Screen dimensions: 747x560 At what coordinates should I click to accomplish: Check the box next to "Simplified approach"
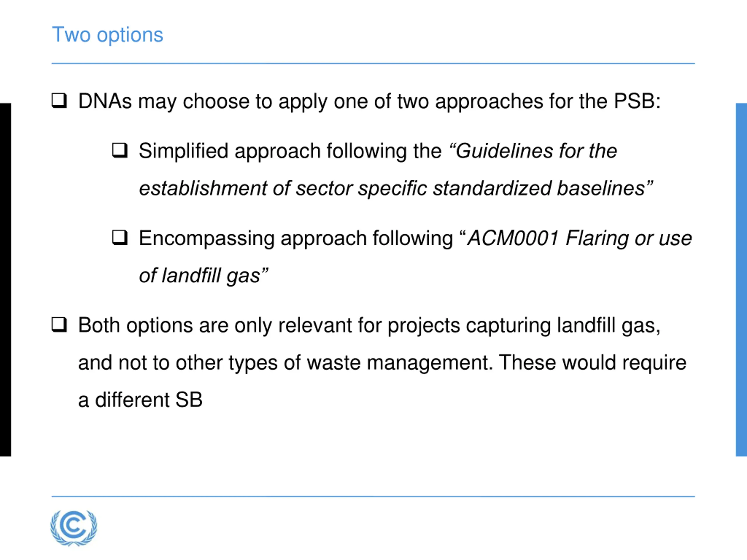(120, 150)
